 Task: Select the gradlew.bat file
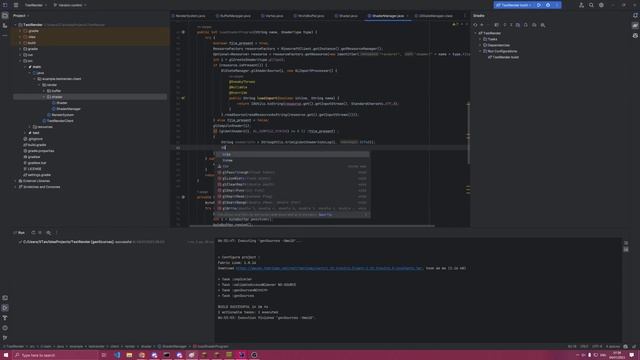click(x=35, y=163)
